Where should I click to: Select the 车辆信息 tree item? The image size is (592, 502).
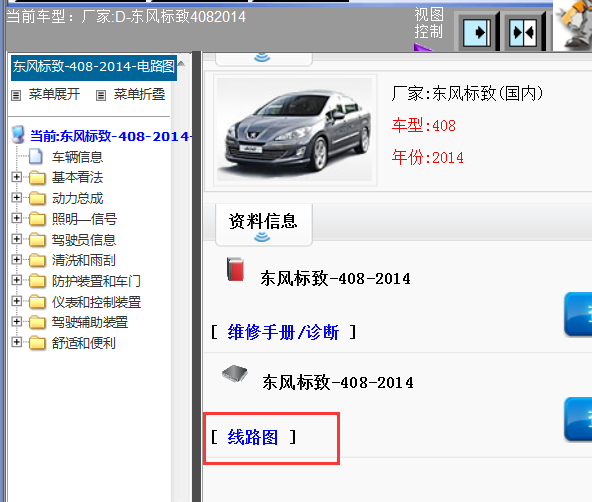tap(77, 157)
